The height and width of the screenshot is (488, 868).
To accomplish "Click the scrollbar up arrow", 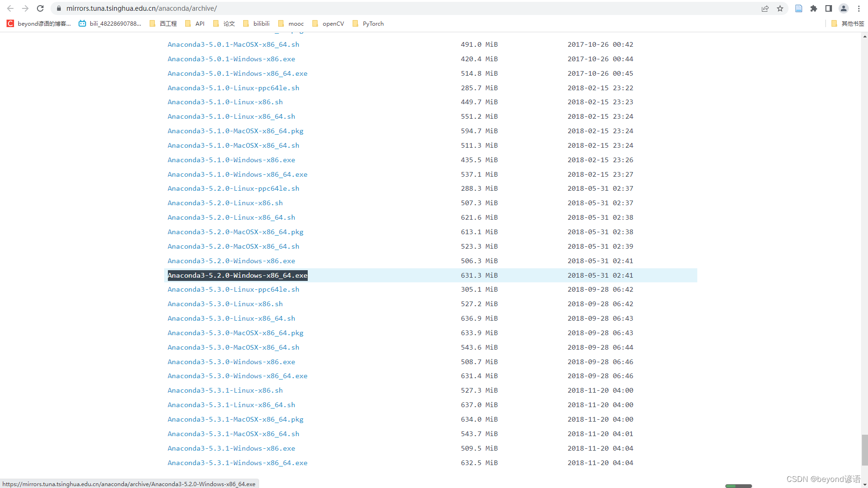I will tap(865, 36).
